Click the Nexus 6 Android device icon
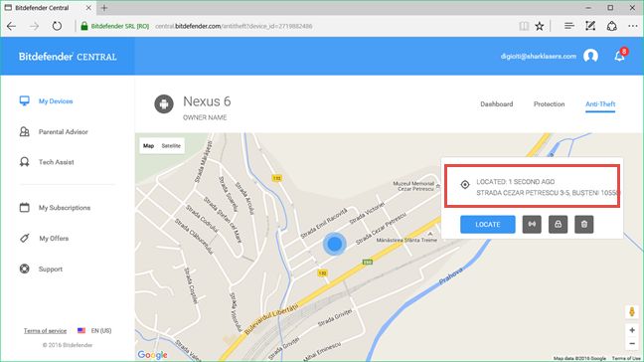 [164, 104]
